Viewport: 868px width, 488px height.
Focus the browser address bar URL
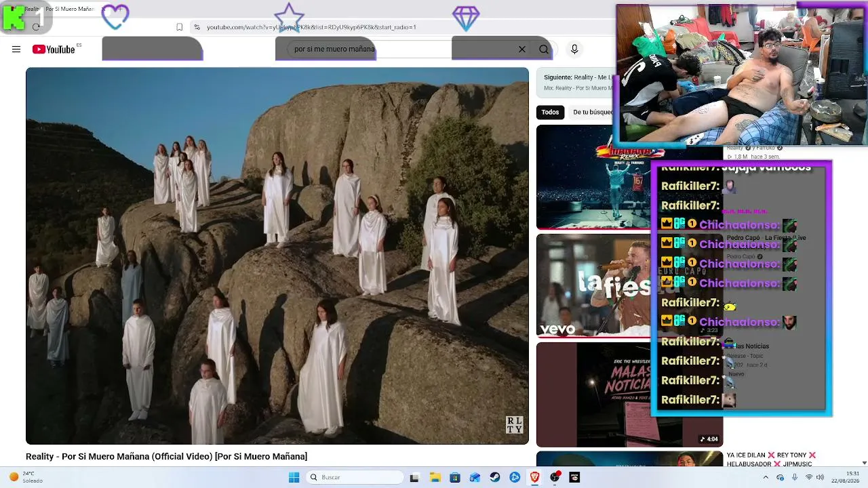point(311,27)
